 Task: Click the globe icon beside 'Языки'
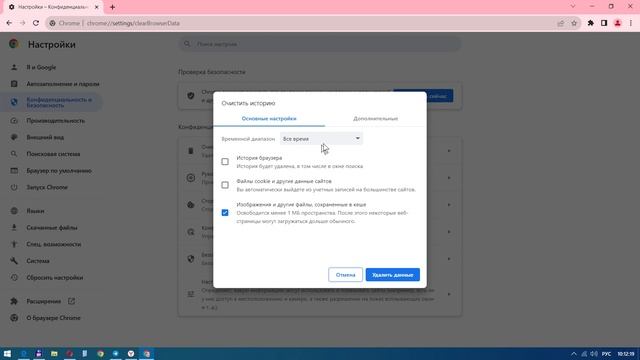(14, 211)
